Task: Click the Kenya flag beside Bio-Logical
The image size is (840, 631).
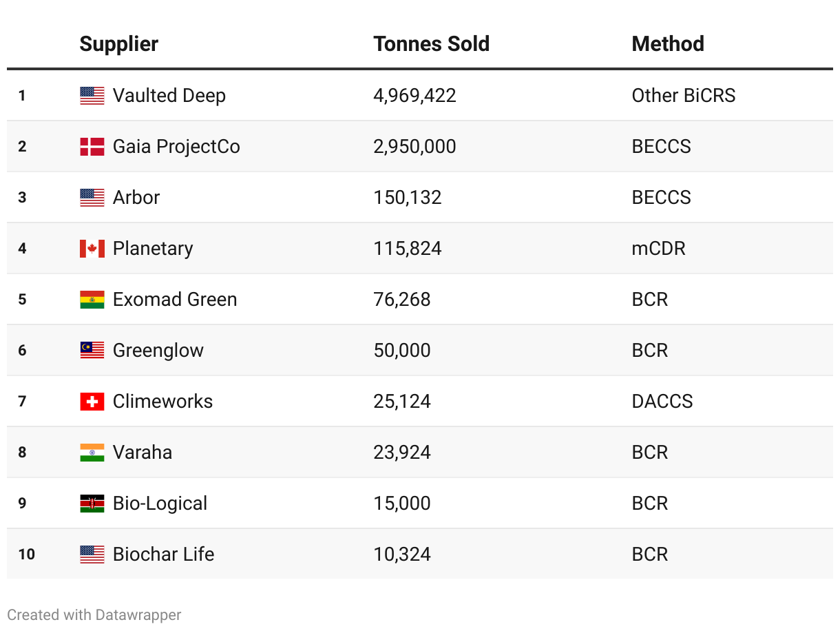Action: tap(92, 504)
